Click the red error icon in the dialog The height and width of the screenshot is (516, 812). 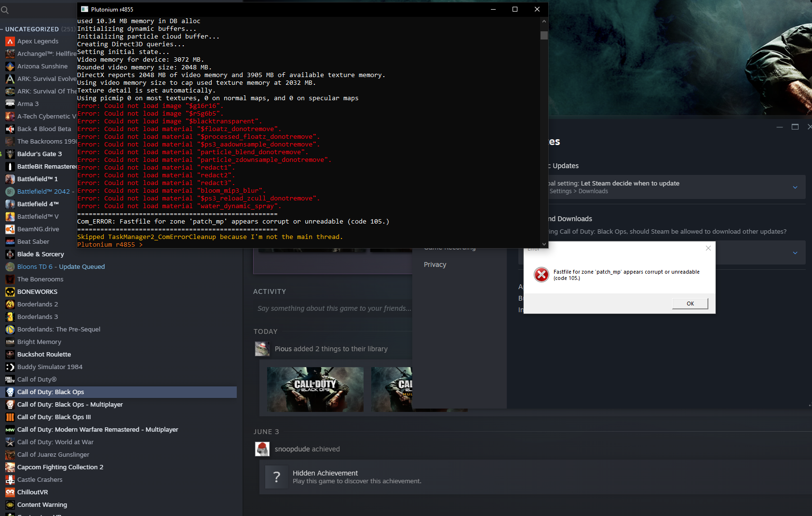point(541,275)
